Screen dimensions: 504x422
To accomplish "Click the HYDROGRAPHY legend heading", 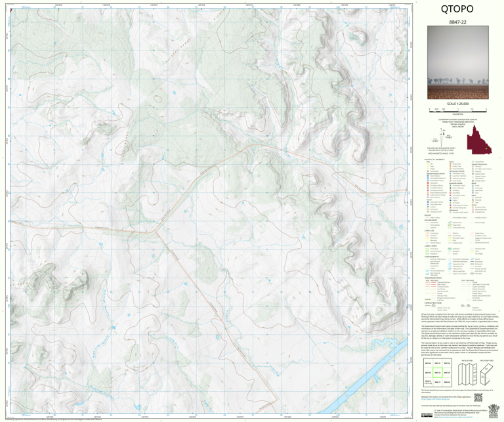I will click(432, 257).
